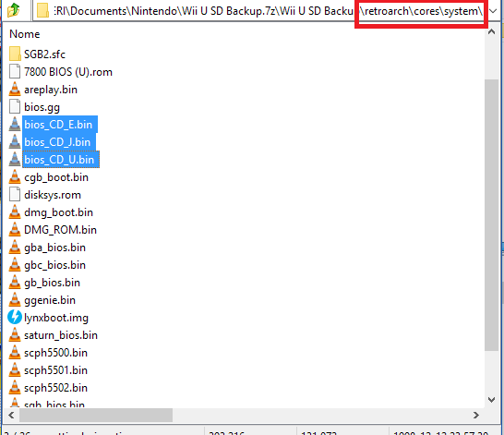Click the vertical scrollbar down arrow
Screen dimensions: 504x435
pos(491,400)
